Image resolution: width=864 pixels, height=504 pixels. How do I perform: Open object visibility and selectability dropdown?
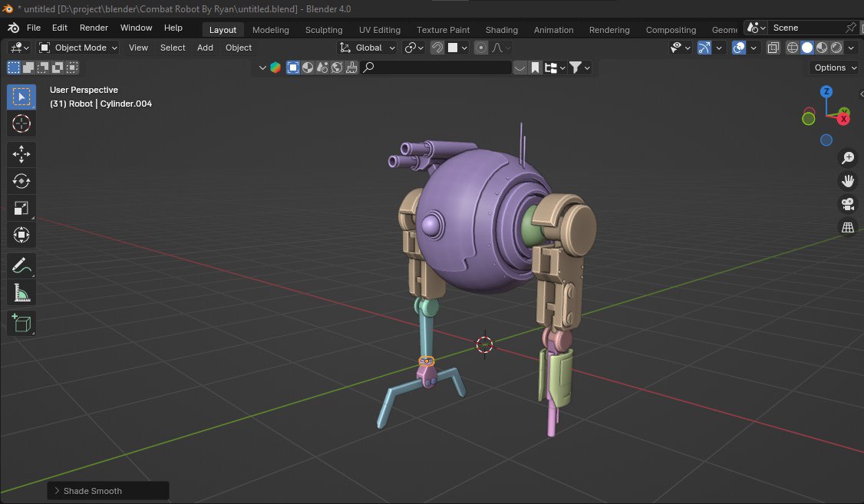tap(681, 48)
